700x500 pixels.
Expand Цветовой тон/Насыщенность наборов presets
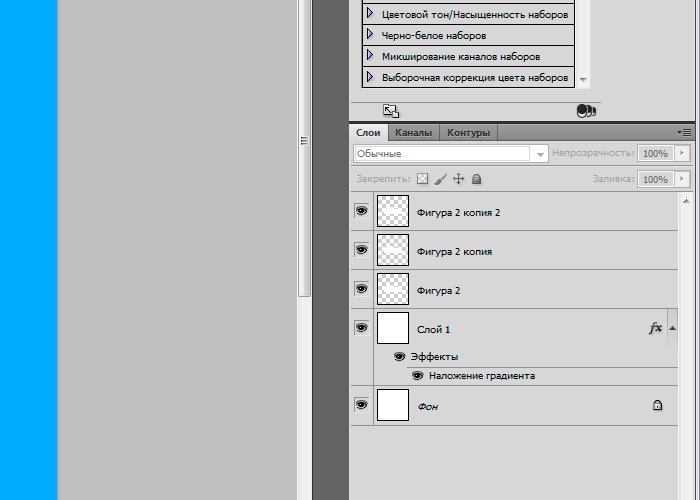(370, 13)
